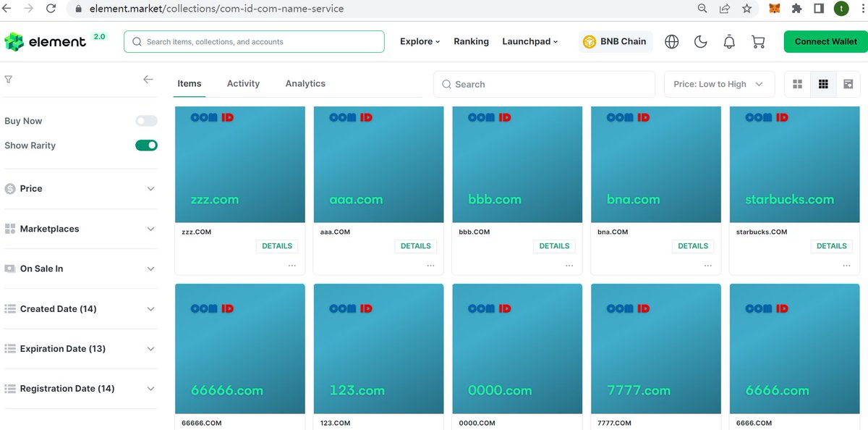The height and width of the screenshot is (430, 868).
Task: Open more options on starbucks.COM card
Action: pos(847,266)
